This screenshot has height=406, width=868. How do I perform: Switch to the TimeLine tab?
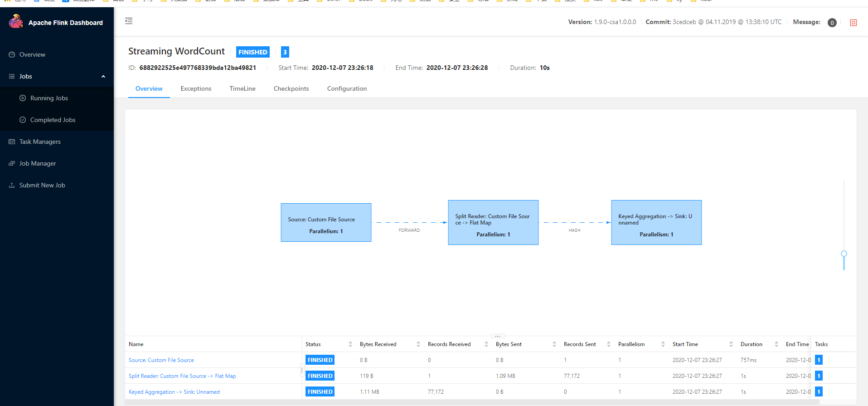[242, 88]
